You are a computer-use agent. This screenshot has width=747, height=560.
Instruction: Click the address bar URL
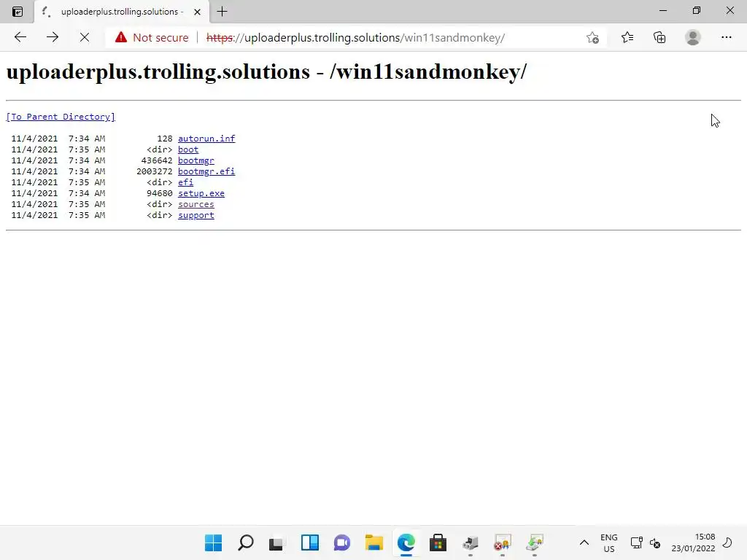coord(355,38)
